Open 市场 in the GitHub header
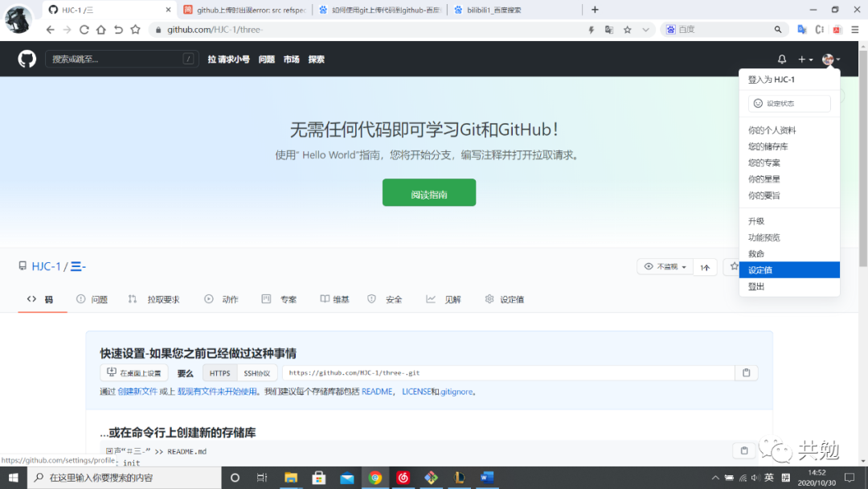Screen dimensions: 868x489 [x=291, y=60]
